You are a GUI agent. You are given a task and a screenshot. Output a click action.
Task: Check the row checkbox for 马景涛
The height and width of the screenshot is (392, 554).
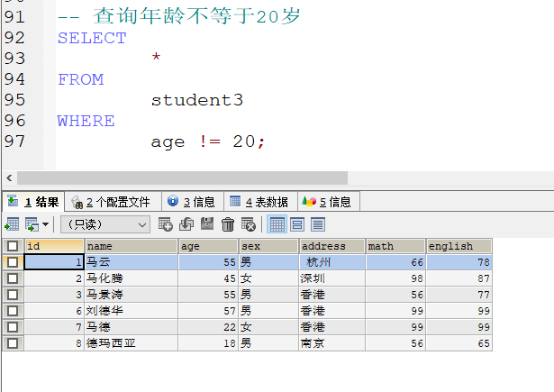(x=13, y=295)
